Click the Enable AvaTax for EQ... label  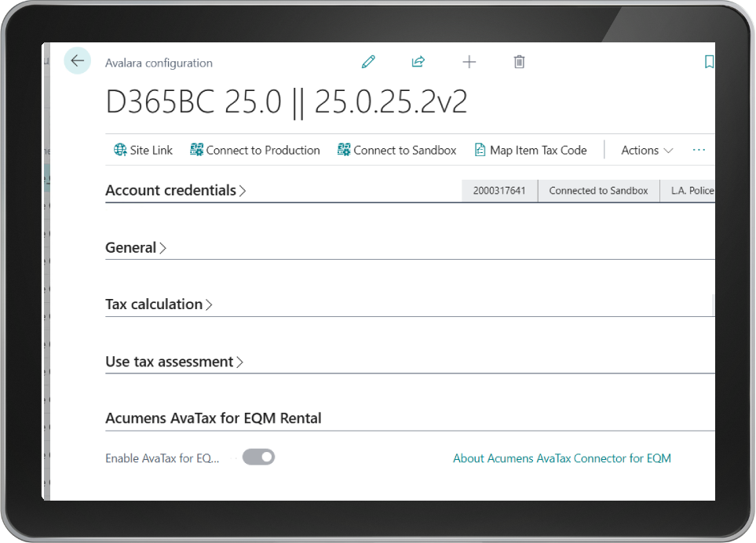click(x=163, y=458)
